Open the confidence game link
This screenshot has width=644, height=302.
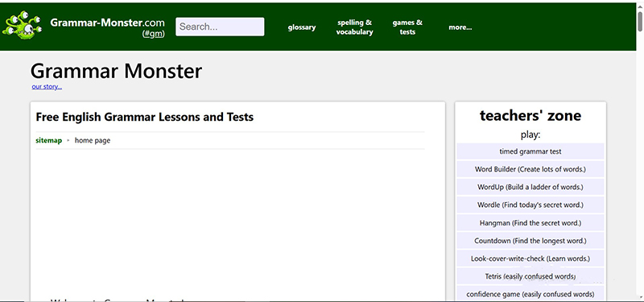pyautogui.click(x=530, y=294)
